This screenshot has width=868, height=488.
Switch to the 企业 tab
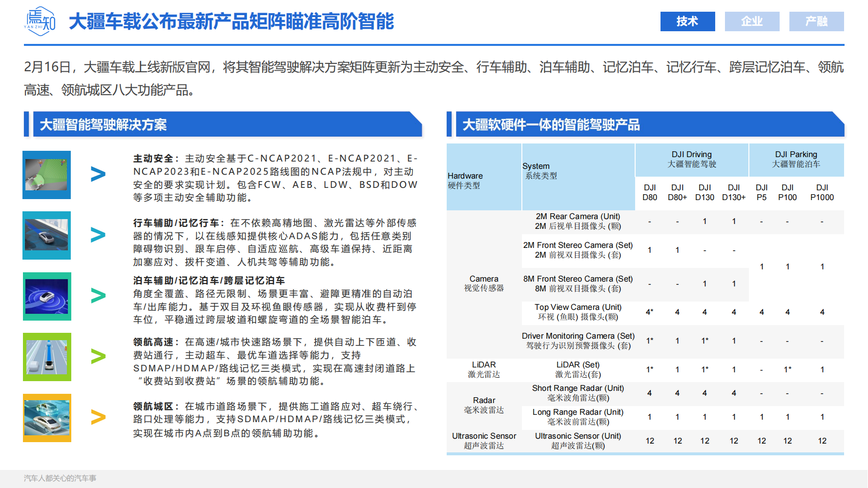click(x=752, y=21)
